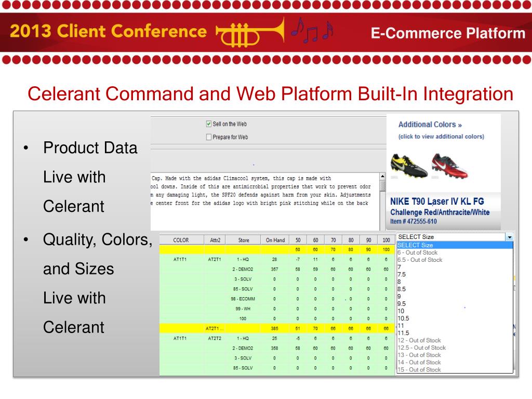Select the yellow and black Nike shoe thumbnail
This screenshot has height=399, width=532.
(x=408, y=166)
